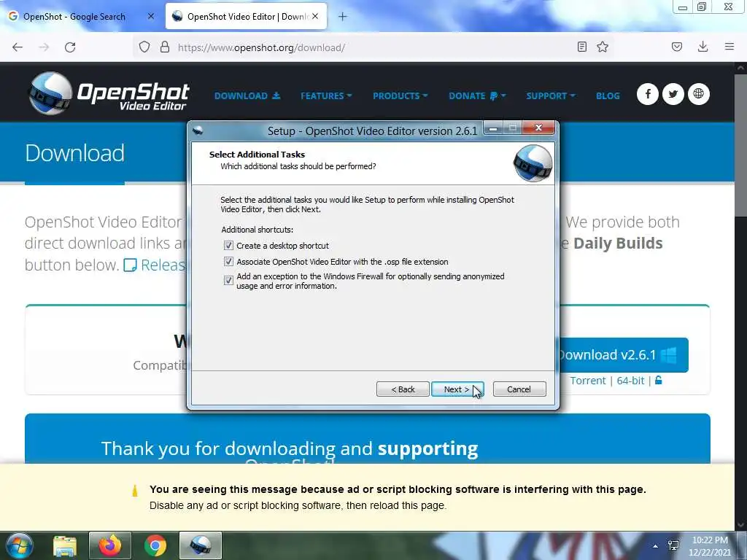
Task: Click the padlock site security icon
Action: (x=165, y=47)
